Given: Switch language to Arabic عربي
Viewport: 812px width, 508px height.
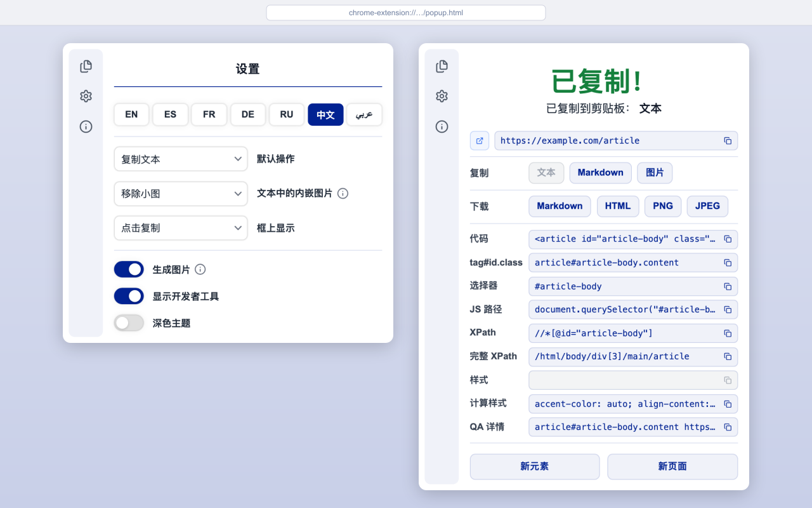Looking at the screenshot, I should pyautogui.click(x=364, y=114).
